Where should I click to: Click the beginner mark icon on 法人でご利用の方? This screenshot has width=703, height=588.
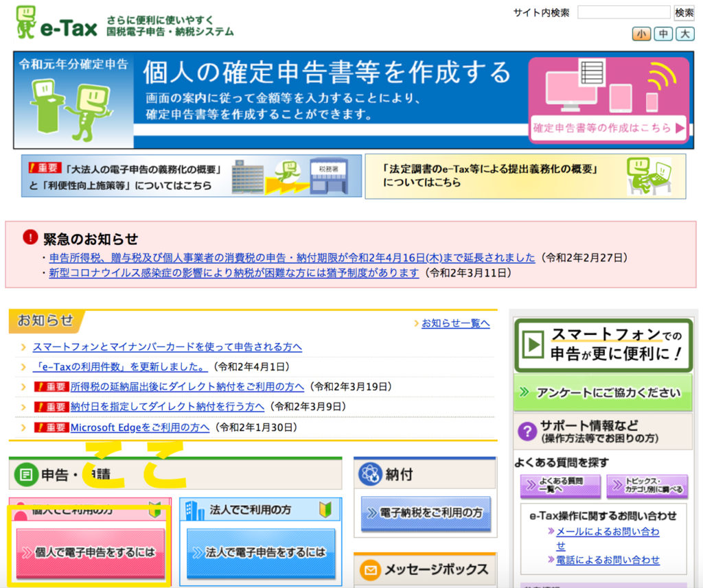coord(325,510)
